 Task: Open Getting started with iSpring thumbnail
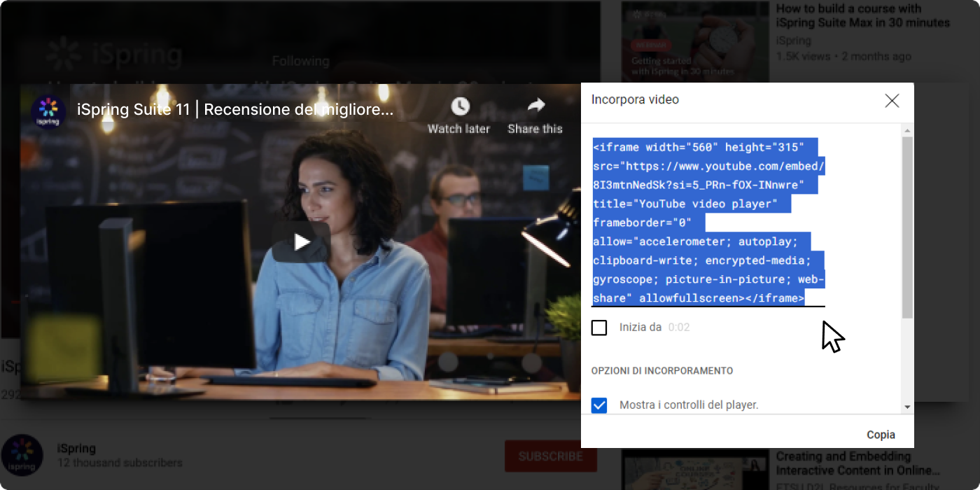coord(695,41)
